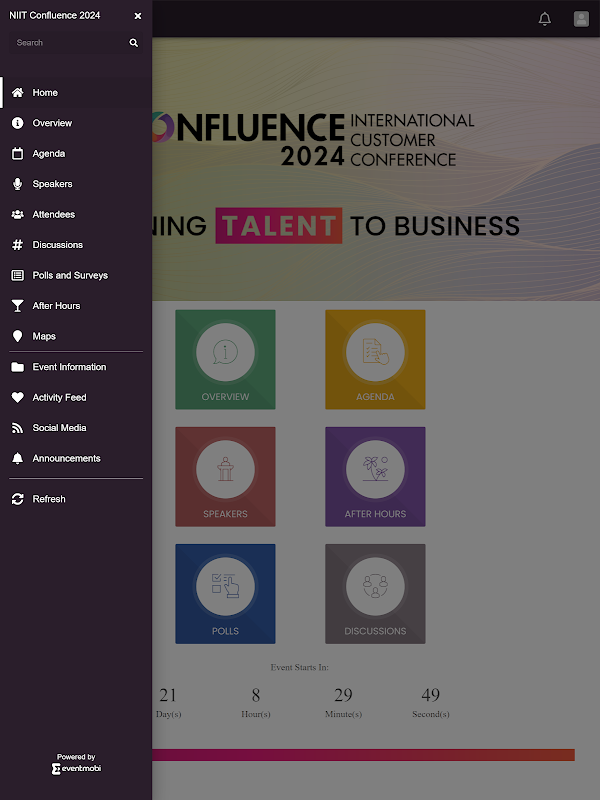
Task: Click the NIIT Confluence 2024 title
Action: (55, 15)
